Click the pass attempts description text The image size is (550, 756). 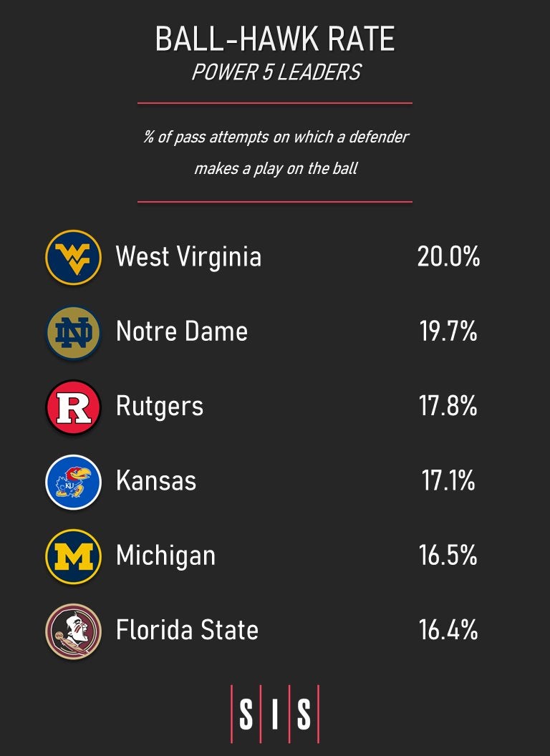tap(275, 152)
